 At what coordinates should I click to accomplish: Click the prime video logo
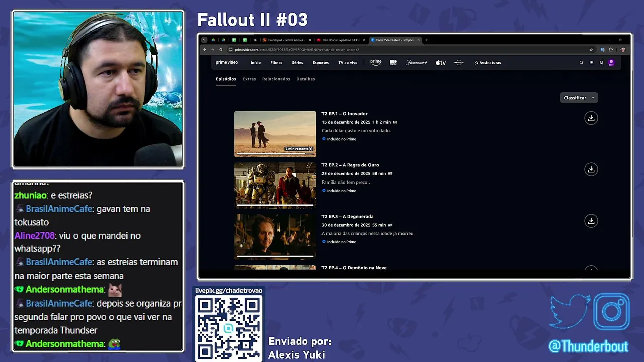227,63
